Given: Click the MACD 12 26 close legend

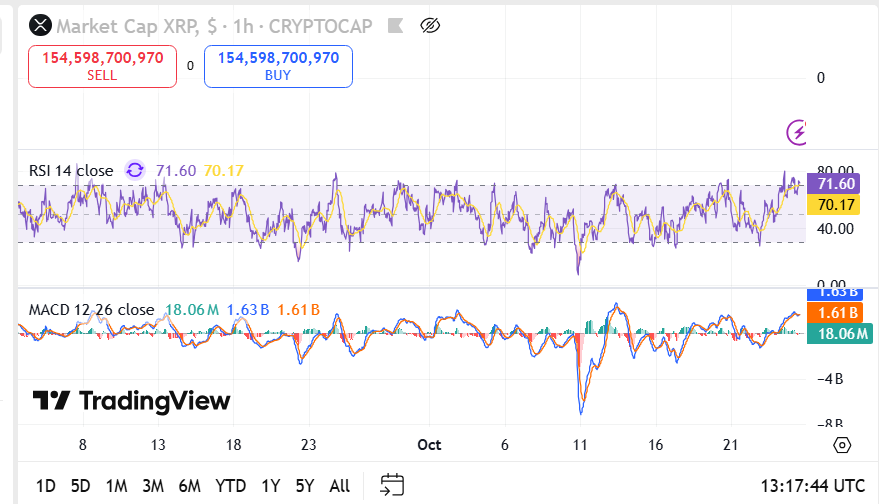Looking at the screenshot, I should (91, 310).
